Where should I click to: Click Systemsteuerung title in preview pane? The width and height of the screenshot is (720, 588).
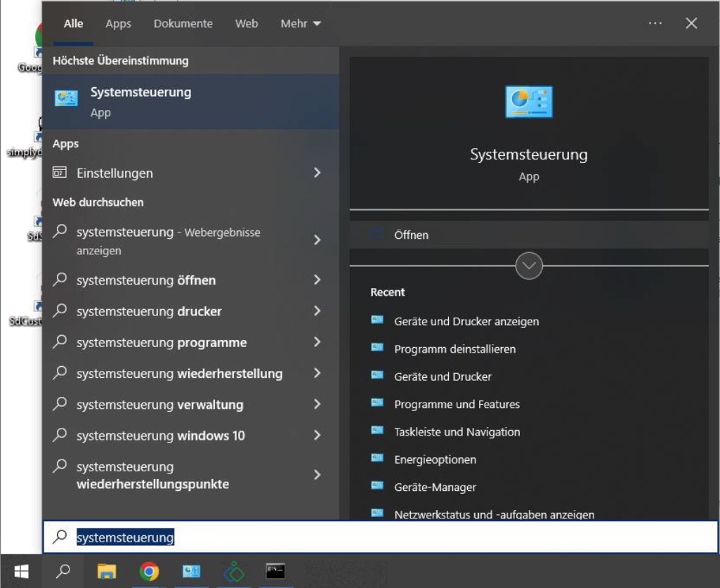[x=529, y=155]
